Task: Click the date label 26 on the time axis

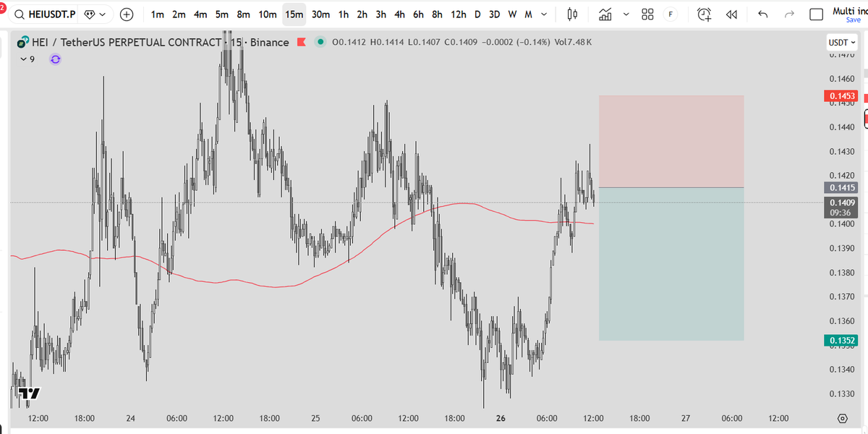Action: pos(501,419)
